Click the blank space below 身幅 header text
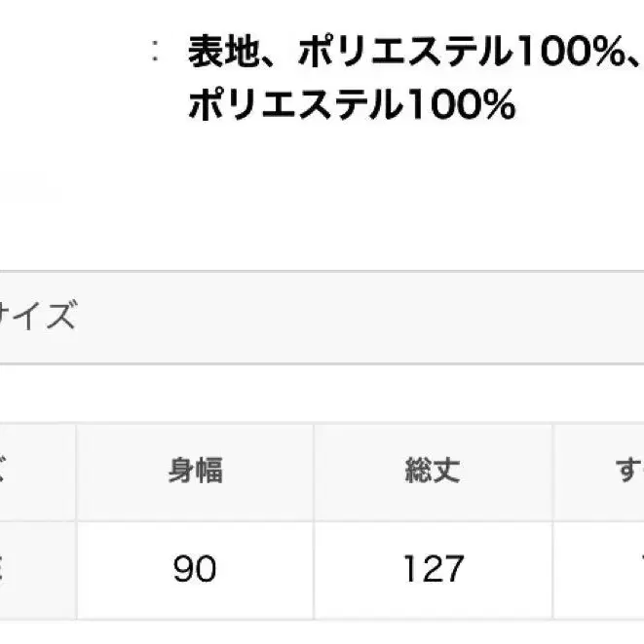Screen dimensions: 644x644 pos(195,502)
